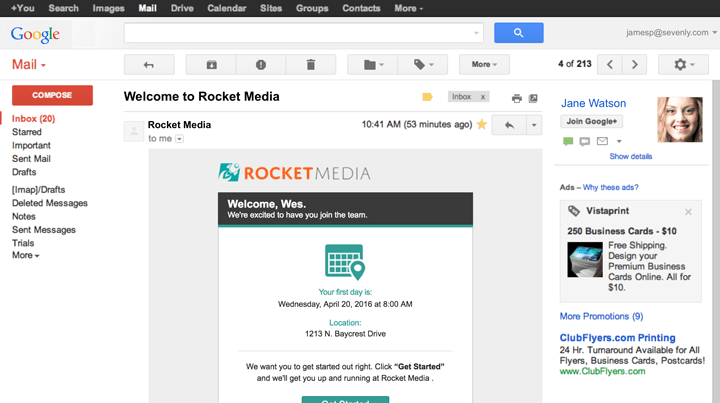Expand the settings gear menu
The height and width of the screenshot is (403, 720).
(x=683, y=64)
